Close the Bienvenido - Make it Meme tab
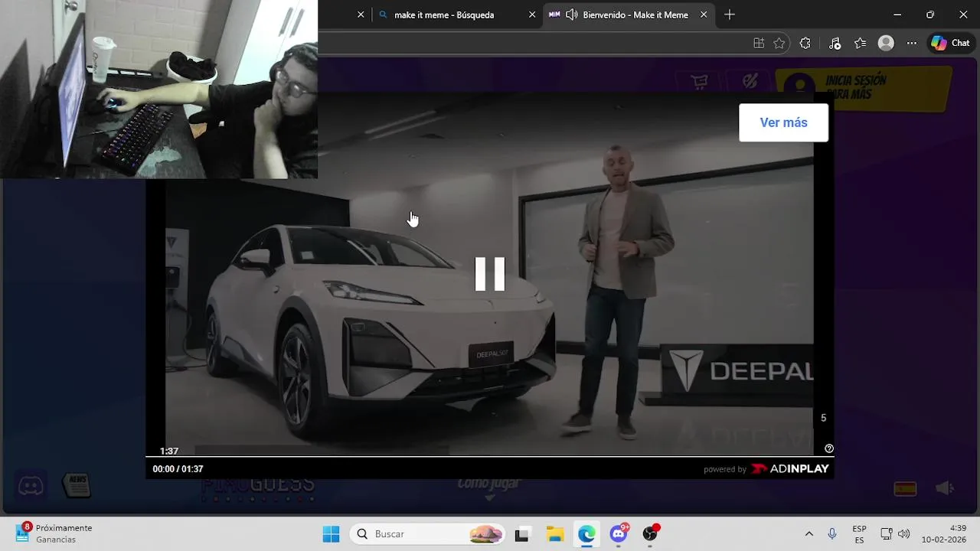 click(704, 15)
